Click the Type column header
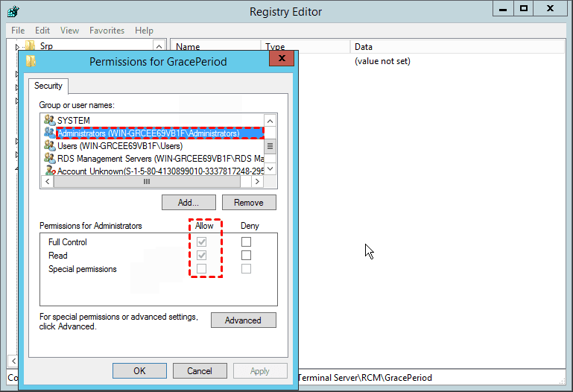The image size is (573, 392). pos(306,47)
